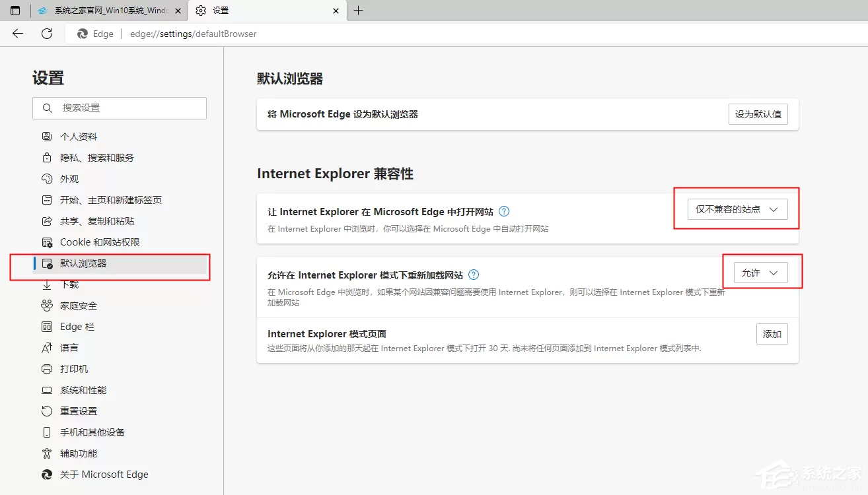868x495 pixels.
Task: Go back with the back arrow
Action: coord(18,34)
